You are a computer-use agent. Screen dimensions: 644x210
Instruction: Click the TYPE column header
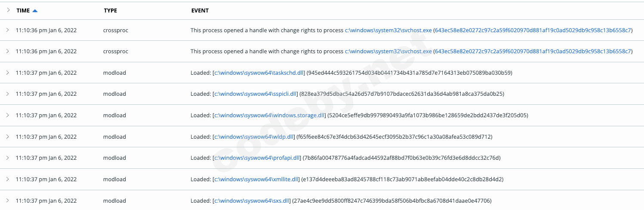[x=110, y=10]
